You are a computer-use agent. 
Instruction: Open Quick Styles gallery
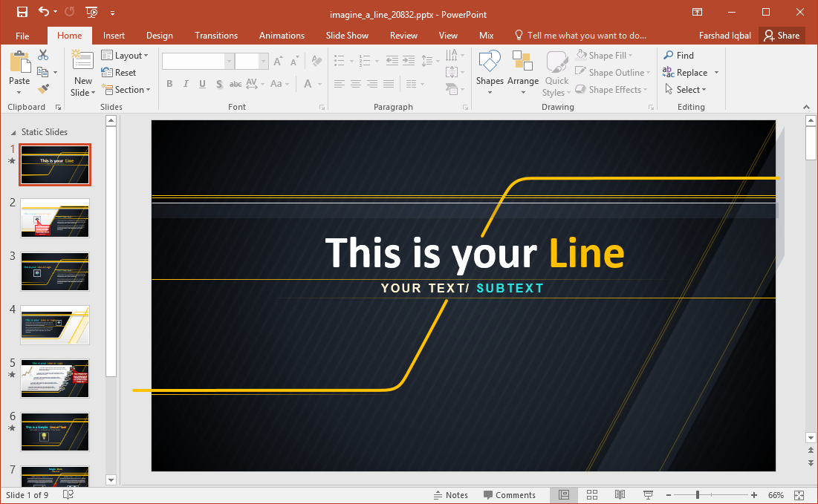tap(556, 73)
